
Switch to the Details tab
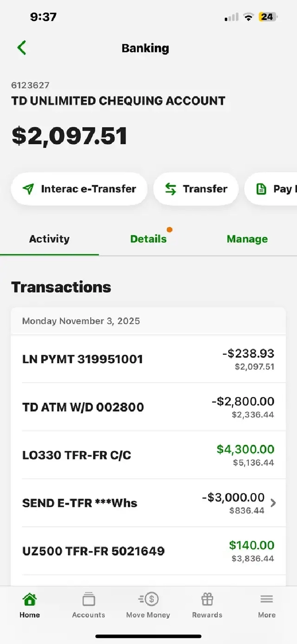(x=148, y=239)
